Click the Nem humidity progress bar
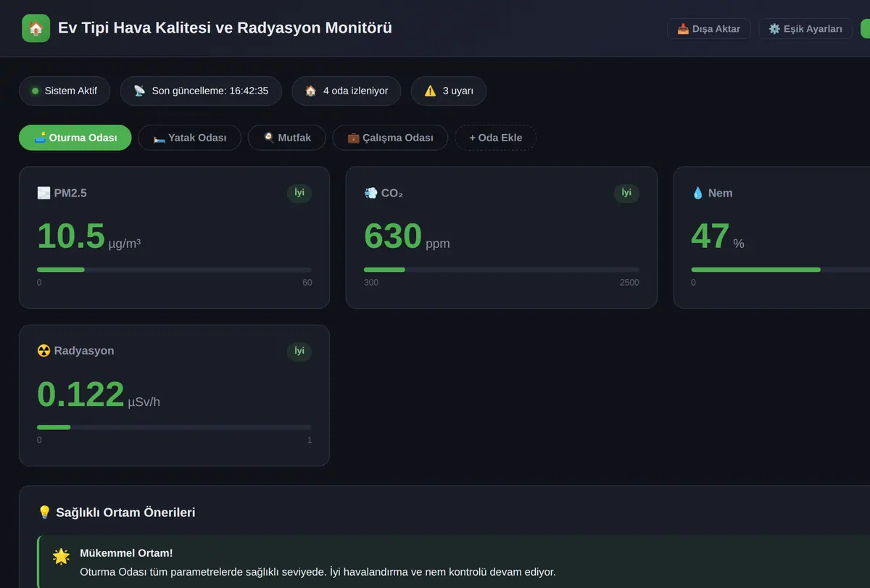Screen dimensions: 870x588 (780, 270)
